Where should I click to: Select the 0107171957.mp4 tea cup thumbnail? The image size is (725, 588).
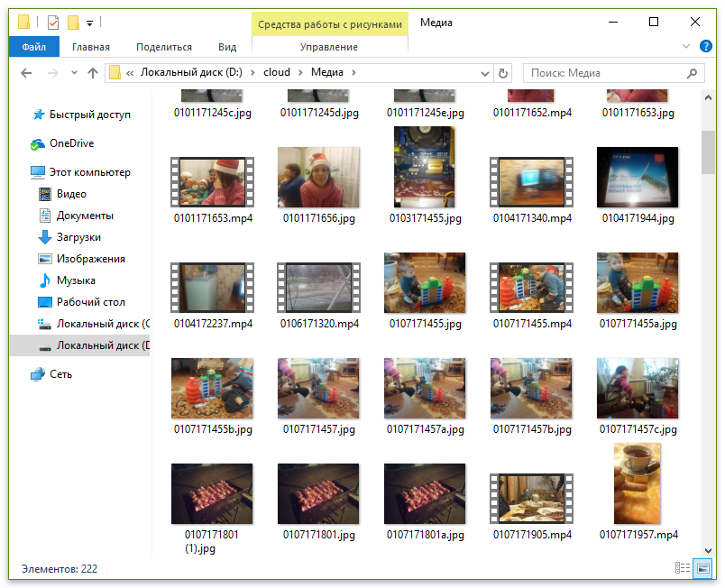click(x=638, y=482)
